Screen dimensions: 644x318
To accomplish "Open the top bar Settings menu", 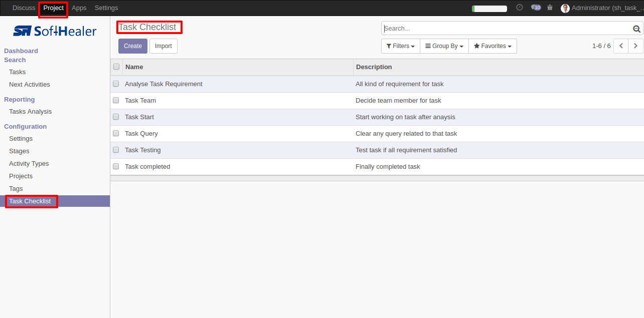I will [x=106, y=8].
